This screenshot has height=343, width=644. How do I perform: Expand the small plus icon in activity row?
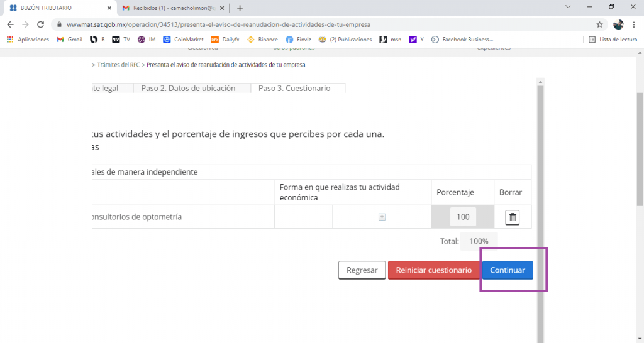coord(382,217)
